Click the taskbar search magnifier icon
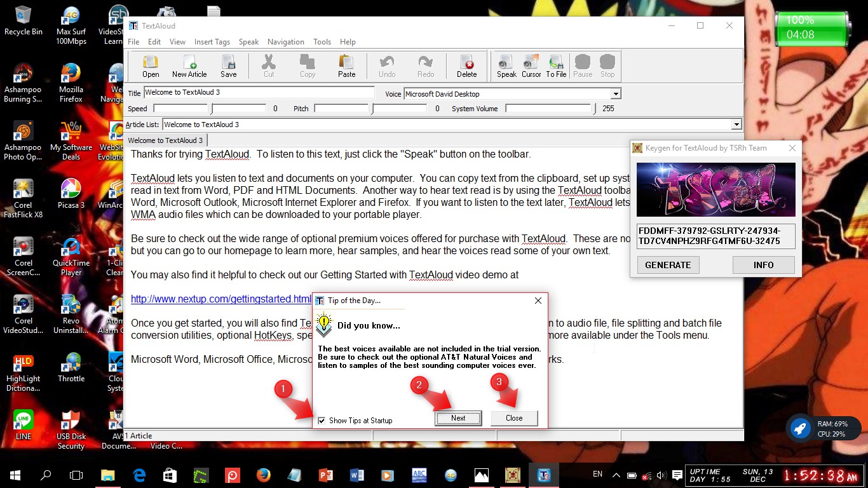 click(46, 475)
